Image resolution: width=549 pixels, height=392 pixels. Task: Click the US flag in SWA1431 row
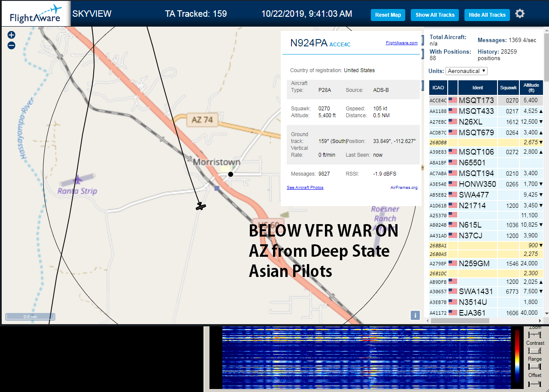pos(453,291)
